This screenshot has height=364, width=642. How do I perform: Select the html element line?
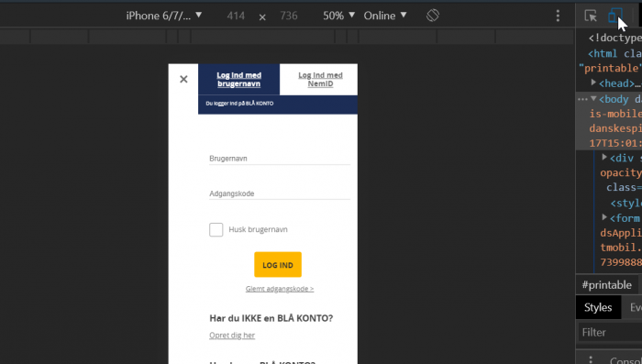pyautogui.click(x=614, y=54)
